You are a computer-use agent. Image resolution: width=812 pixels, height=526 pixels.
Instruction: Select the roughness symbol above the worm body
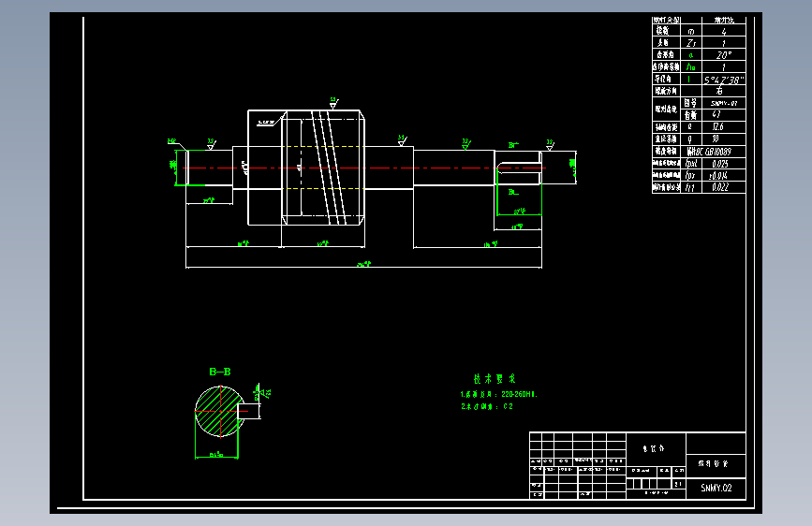pyautogui.click(x=333, y=103)
